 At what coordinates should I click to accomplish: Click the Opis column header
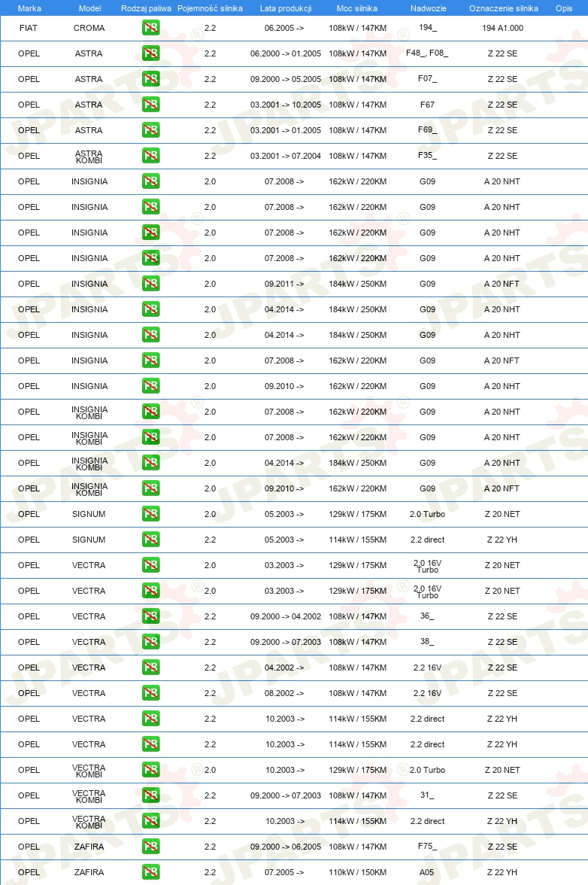coord(564,8)
